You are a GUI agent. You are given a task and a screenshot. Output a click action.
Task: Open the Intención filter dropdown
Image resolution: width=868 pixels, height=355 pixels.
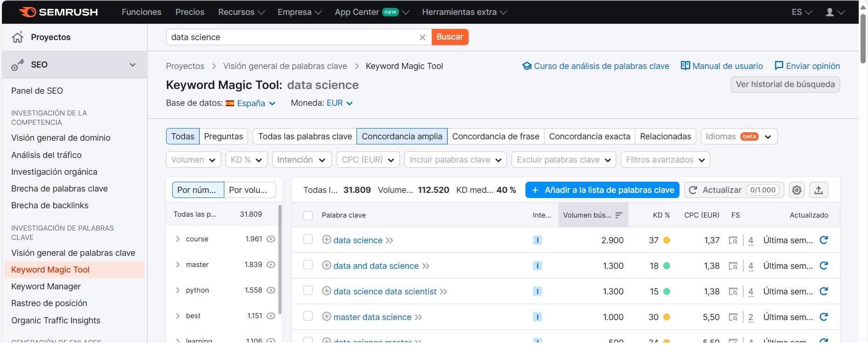point(302,160)
